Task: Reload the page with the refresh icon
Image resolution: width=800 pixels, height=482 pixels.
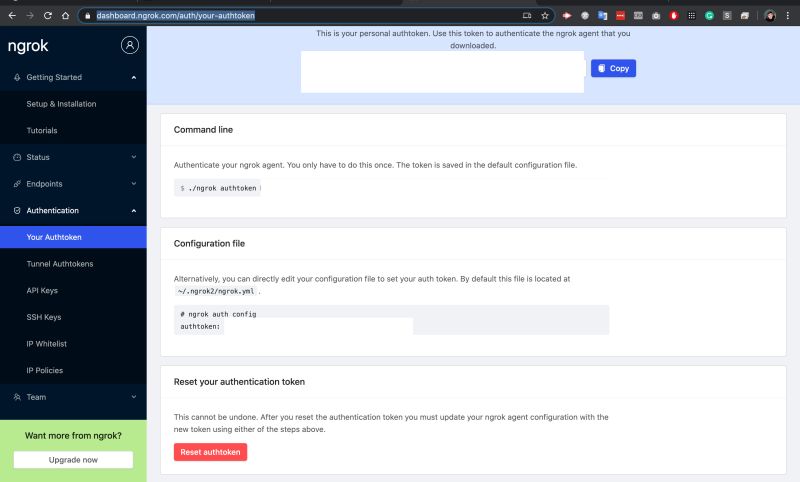Action: (x=47, y=16)
